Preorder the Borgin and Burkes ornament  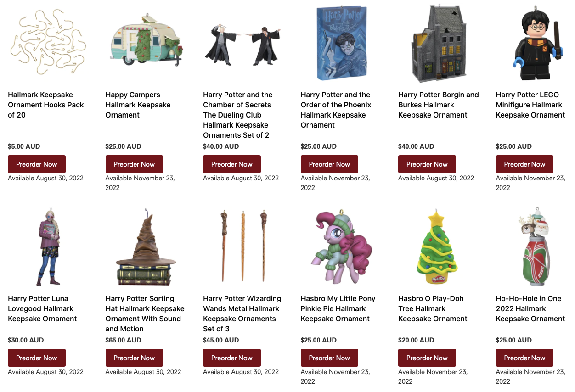(427, 164)
